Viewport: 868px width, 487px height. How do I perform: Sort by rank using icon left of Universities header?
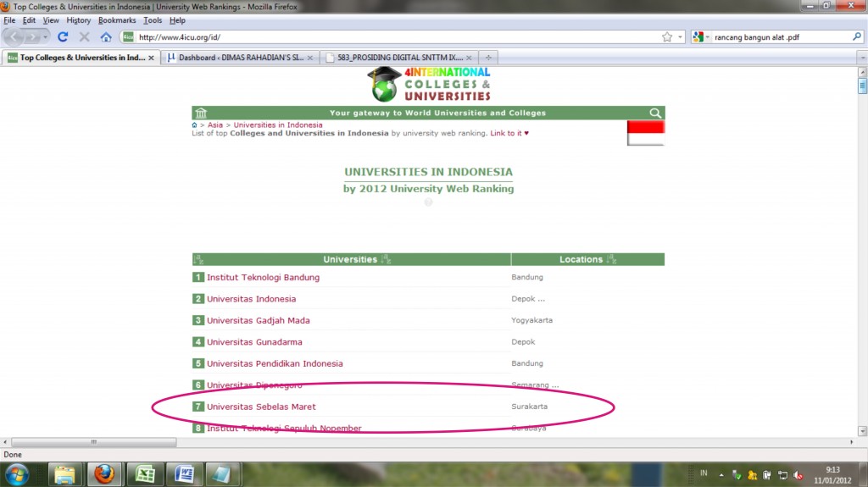[198, 259]
